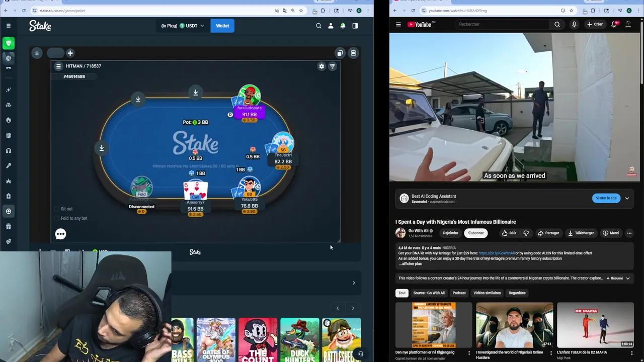The height and width of the screenshot is (362, 644).
Task: Open Stake search magnifier icon
Action: pos(318,26)
